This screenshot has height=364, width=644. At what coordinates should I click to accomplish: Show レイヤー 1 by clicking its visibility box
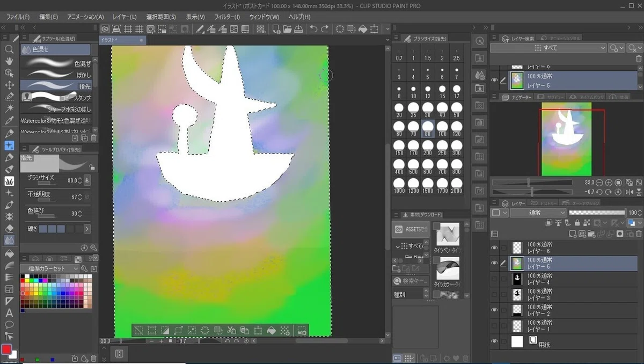(x=495, y=325)
